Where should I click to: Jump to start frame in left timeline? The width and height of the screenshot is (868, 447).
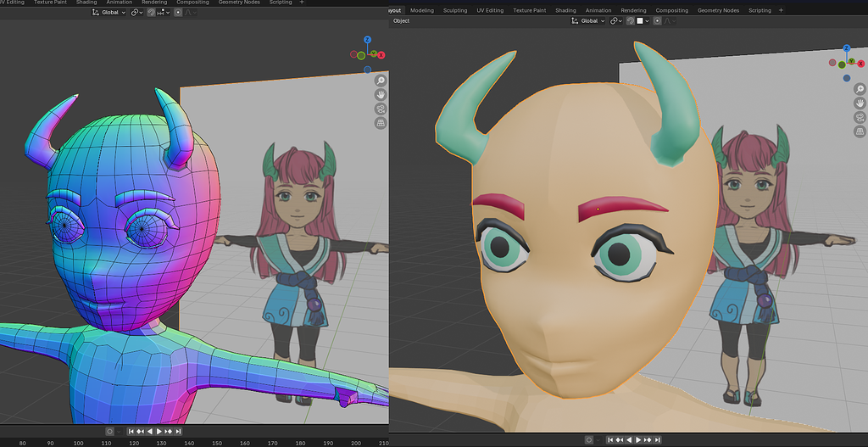[131, 432]
